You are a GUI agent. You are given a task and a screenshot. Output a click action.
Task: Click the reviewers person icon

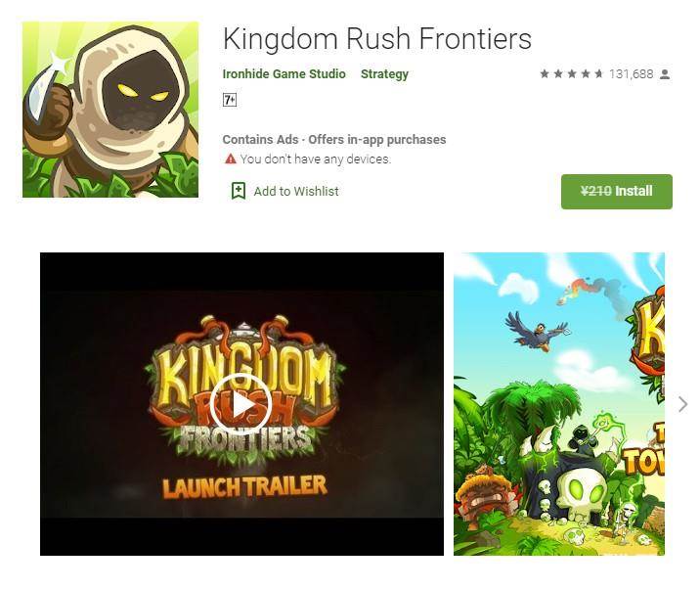(x=665, y=74)
